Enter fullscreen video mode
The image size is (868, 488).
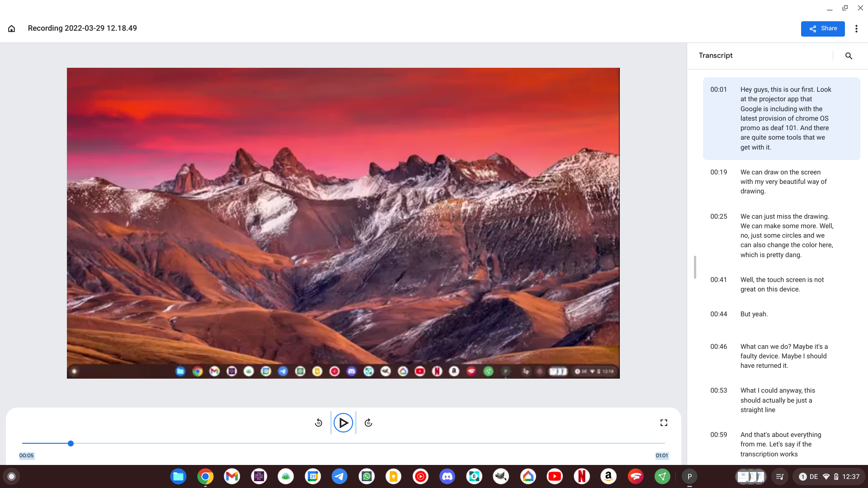click(x=664, y=423)
